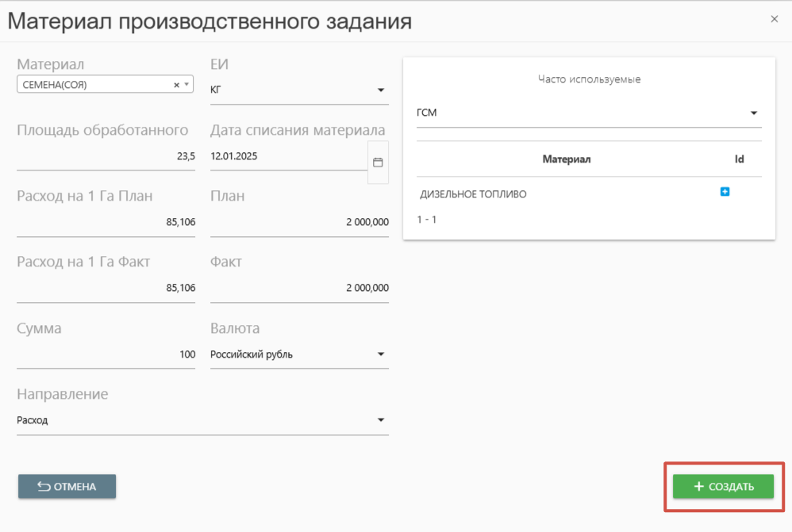Click the Расход на 1 Га План field

pyautogui.click(x=106, y=222)
